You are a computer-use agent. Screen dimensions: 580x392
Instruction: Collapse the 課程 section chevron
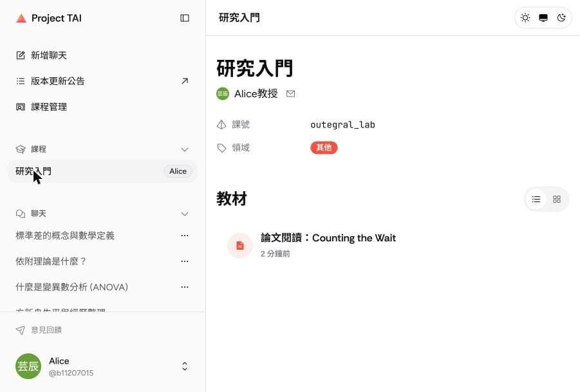pyautogui.click(x=185, y=149)
